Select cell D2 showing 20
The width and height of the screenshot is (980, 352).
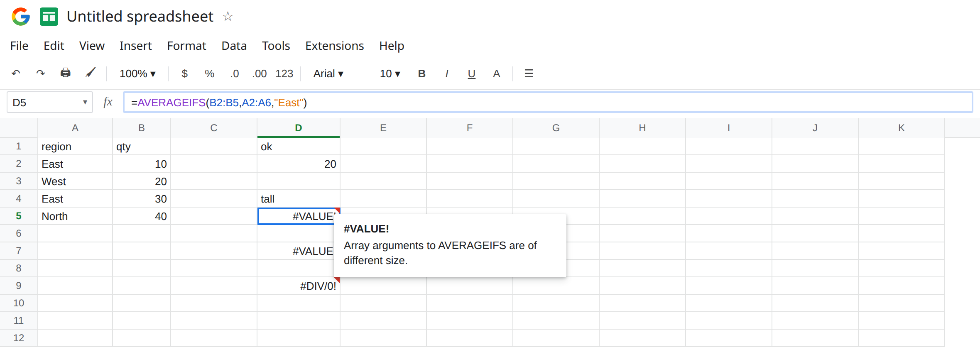(299, 164)
